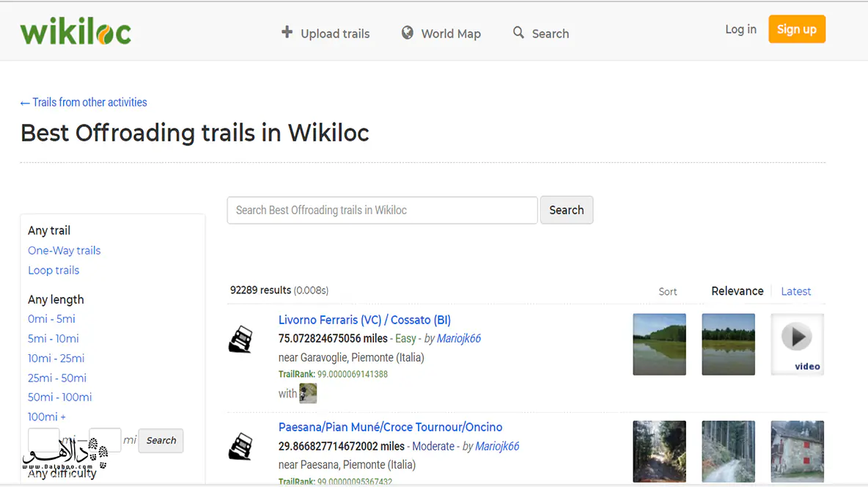Click the orange Sign up button
Viewport: 868px width, 487px height.
797,29
